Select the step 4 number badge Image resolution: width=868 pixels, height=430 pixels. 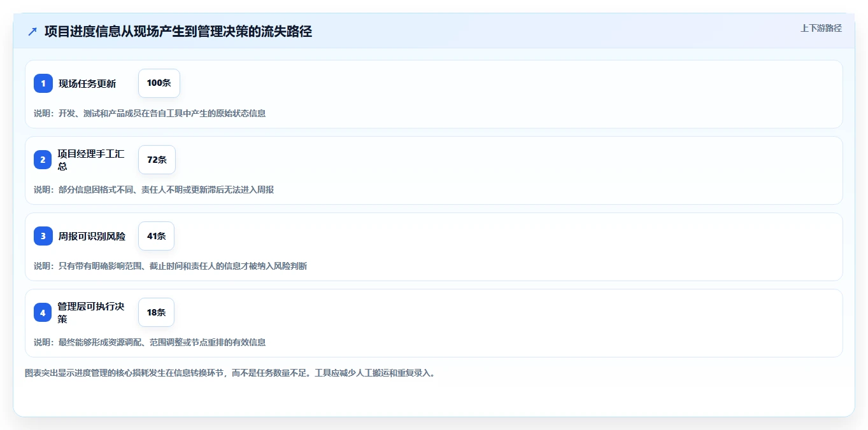(43, 312)
